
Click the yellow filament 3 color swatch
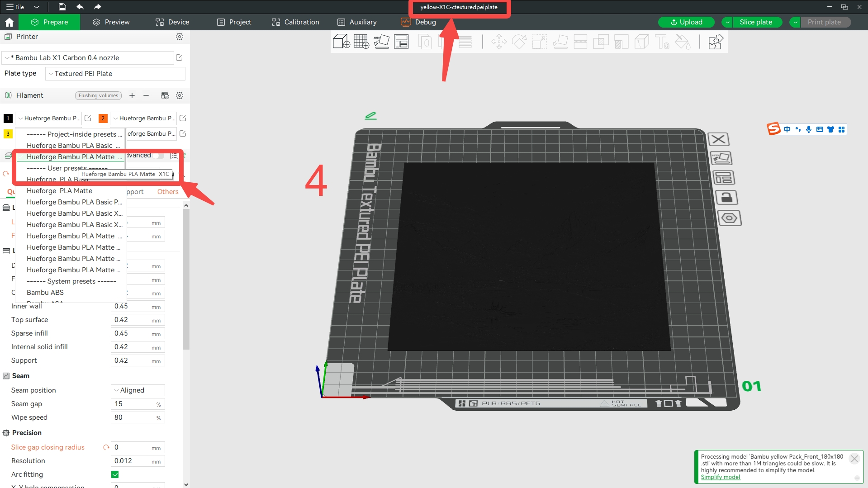click(8, 134)
